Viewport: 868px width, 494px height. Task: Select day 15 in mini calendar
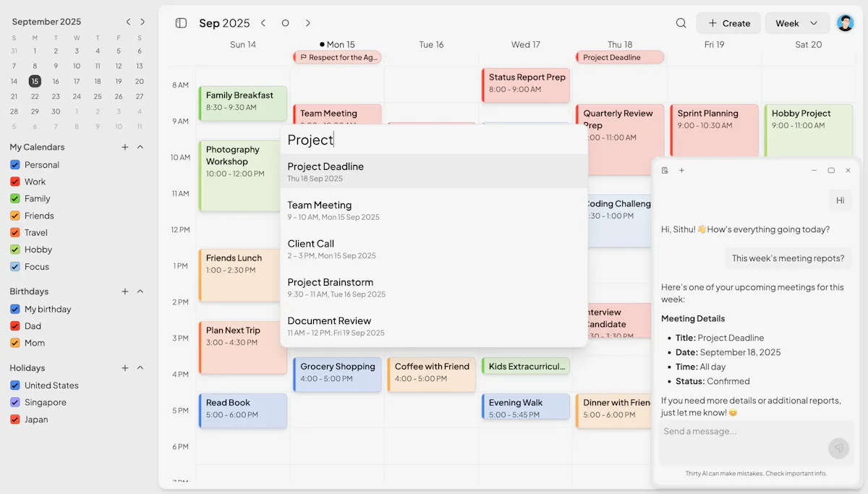click(x=35, y=82)
